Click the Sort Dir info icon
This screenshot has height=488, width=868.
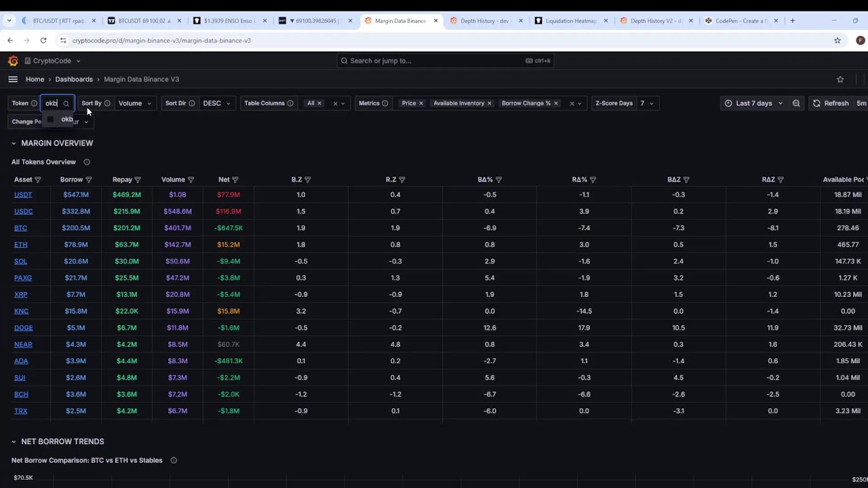point(192,104)
